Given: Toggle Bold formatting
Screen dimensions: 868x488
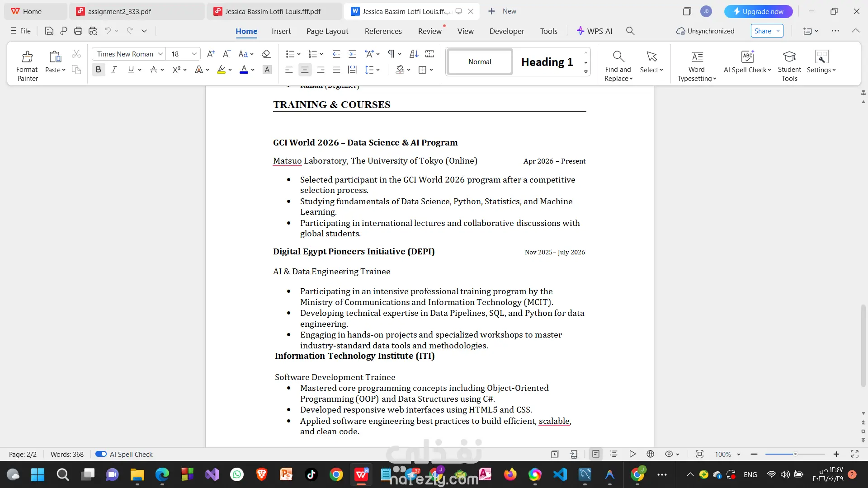Looking at the screenshot, I should [x=98, y=70].
